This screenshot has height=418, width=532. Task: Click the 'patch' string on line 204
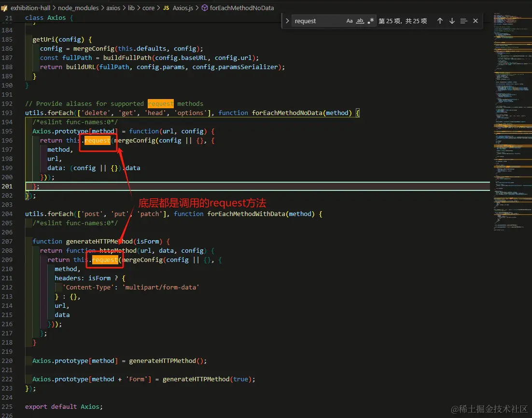tap(150, 214)
